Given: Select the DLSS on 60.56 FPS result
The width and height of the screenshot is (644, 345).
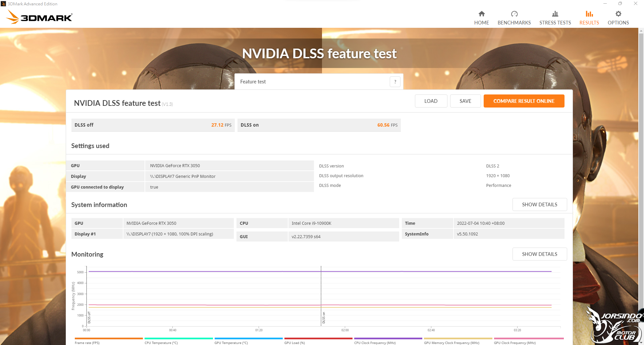Looking at the screenshot, I should (x=319, y=125).
